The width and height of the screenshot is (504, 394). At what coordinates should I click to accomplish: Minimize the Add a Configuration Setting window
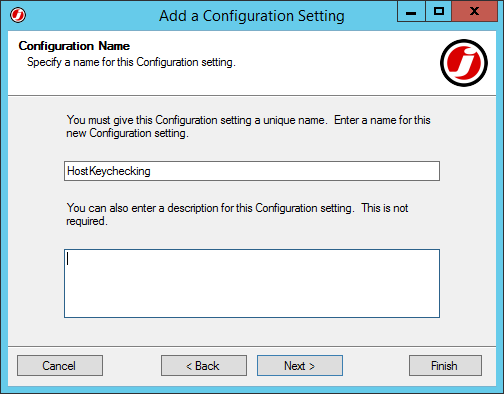click(x=411, y=12)
